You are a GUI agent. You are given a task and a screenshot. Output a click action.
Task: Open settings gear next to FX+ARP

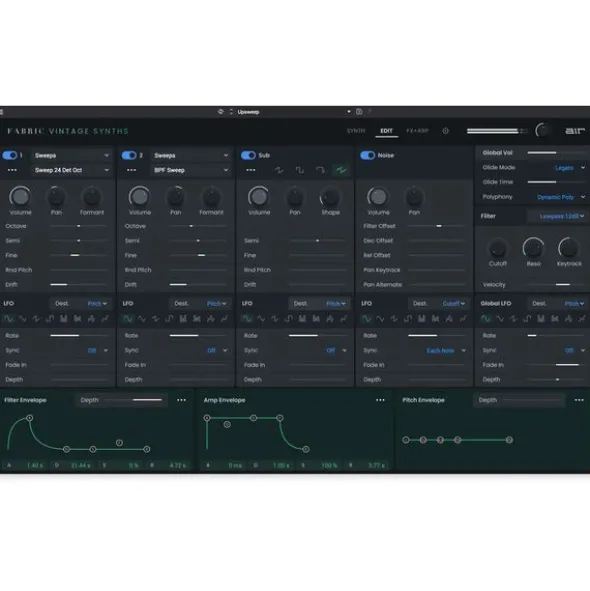point(445,131)
